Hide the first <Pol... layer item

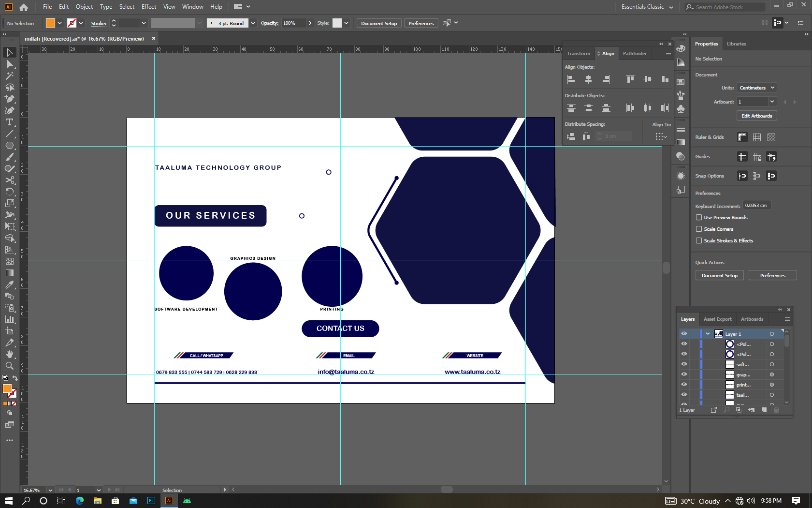pos(684,344)
